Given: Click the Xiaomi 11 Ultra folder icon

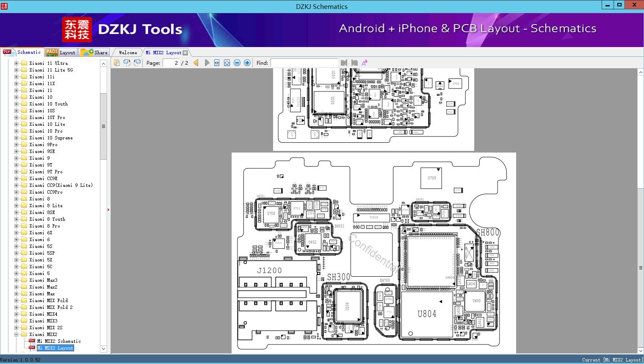Looking at the screenshot, I should [24, 63].
